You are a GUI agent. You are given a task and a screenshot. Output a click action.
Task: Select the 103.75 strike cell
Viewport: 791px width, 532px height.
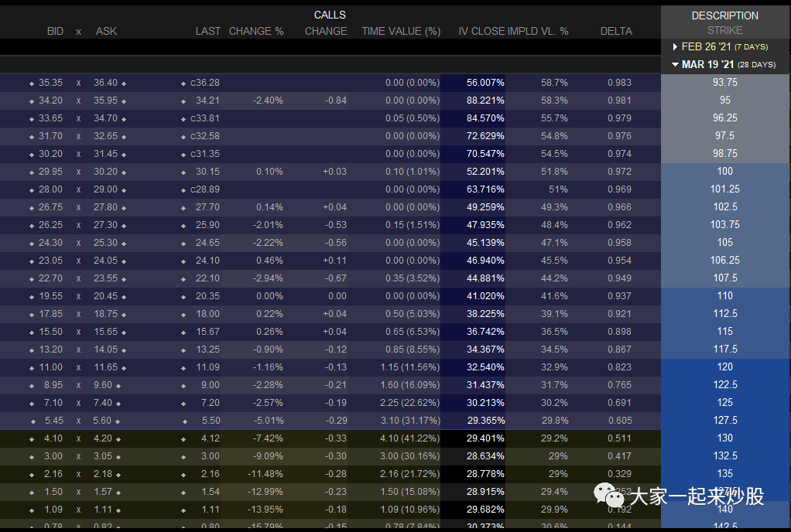point(725,224)
